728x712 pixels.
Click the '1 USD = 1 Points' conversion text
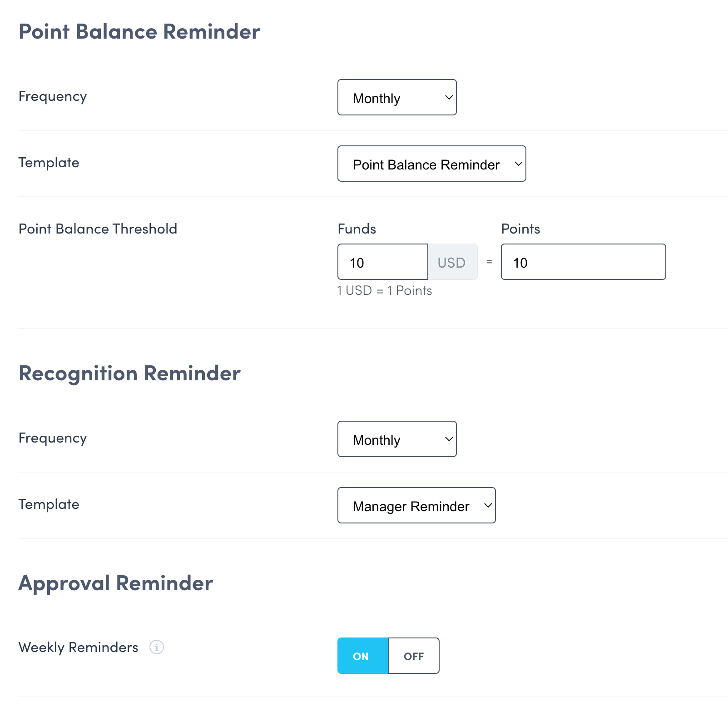pos(384,290)
